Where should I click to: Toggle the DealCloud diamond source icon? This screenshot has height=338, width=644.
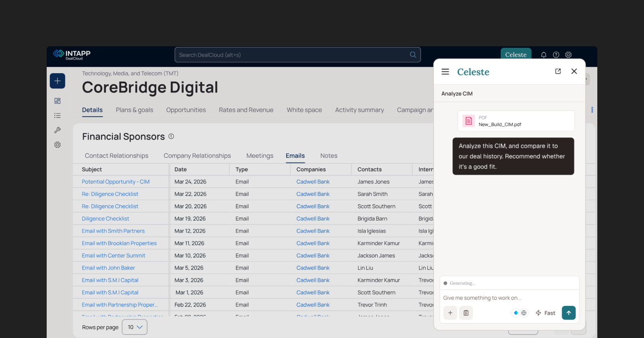(x=516, y=313)
